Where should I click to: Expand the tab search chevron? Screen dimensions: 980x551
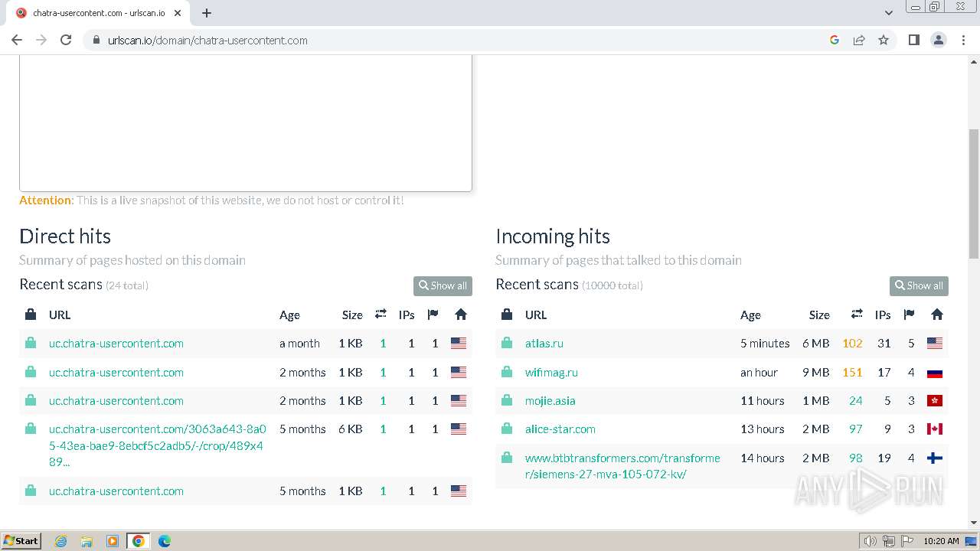889,13
